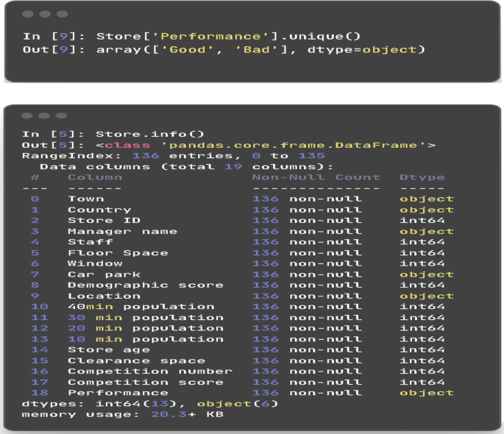This screenshot has height=434, width=504.
Task: Click the 40min population row
Action: pyautogui.click(x=141, y=307)
